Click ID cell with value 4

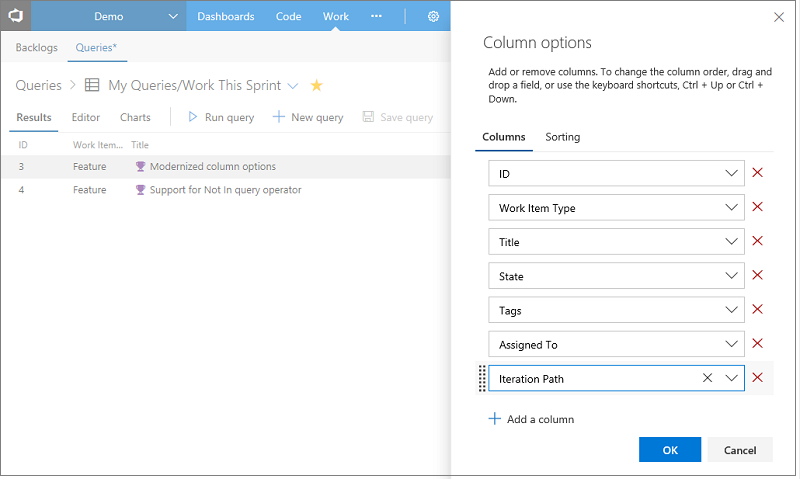click(x=21, y=190)
